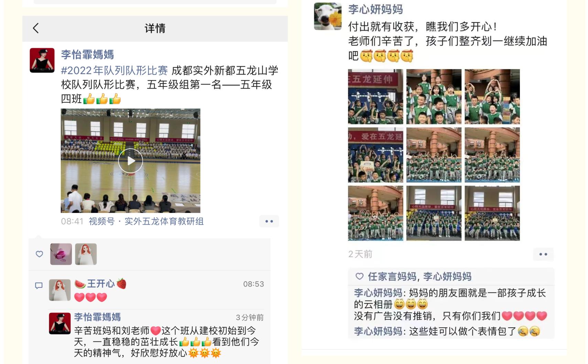Viewport: 588px width, 364px height.
Task: Open the two-dot menu beside 2天前
Action: coord(543,254)
